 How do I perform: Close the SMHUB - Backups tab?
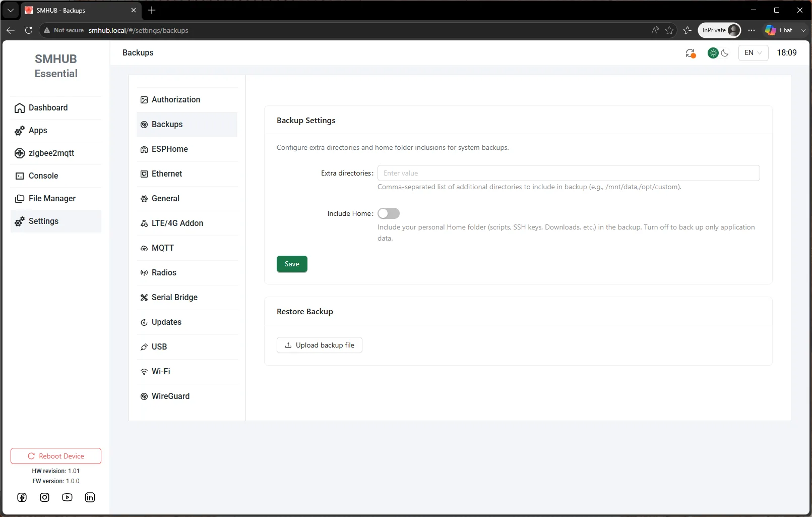tap(134, 10)
